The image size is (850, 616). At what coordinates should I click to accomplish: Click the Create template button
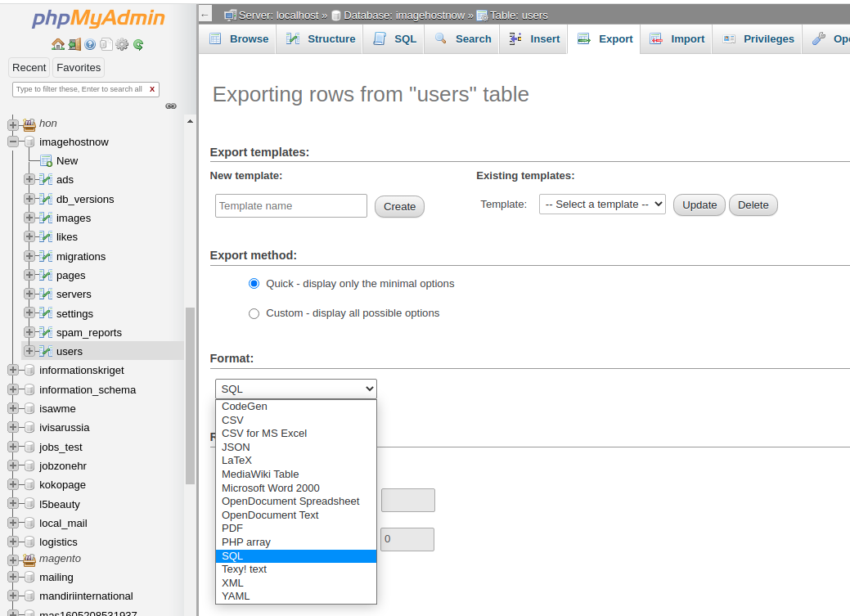399,206
